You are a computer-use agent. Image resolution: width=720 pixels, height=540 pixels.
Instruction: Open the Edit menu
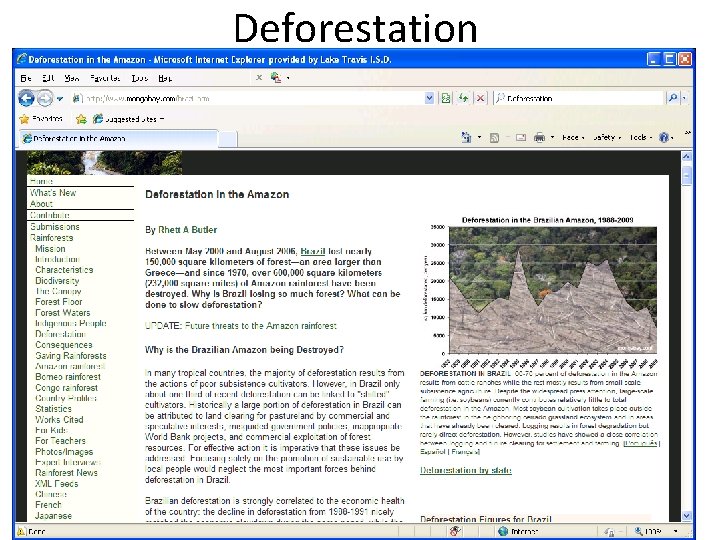[48, 78]
